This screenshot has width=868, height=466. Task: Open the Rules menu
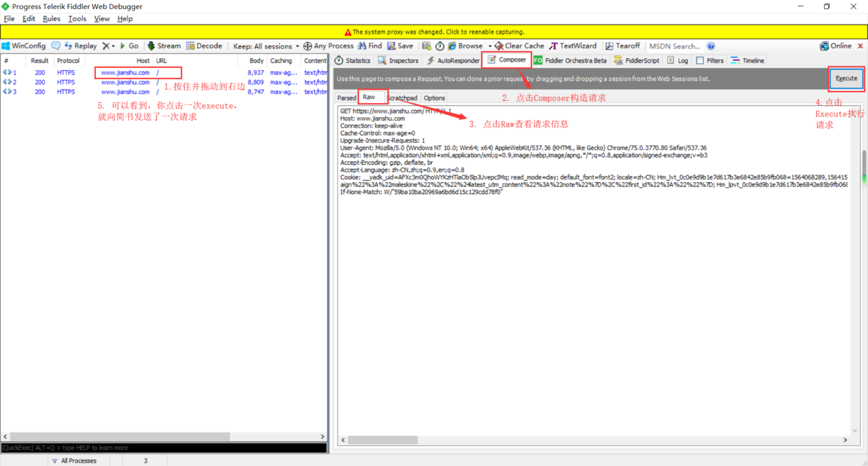pyautogui.click(x=51, y=19)
